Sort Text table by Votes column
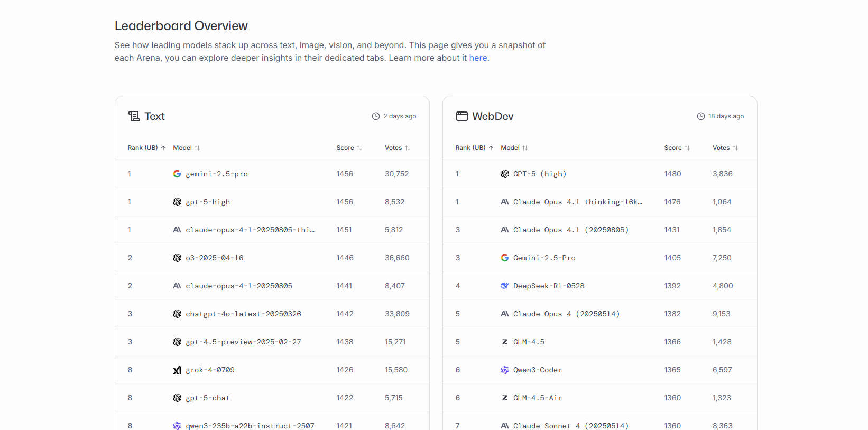Viewport: 868px width, 430px height. [x=398, y=148]
